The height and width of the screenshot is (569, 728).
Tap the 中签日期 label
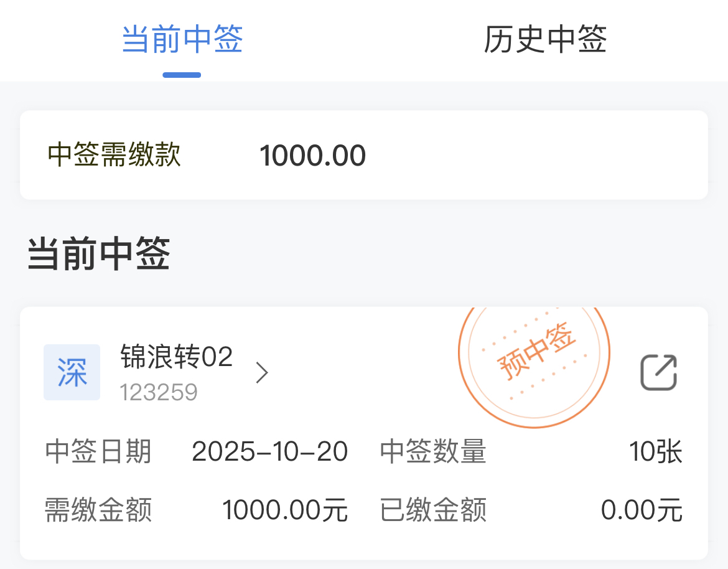[x=98, y=451]
